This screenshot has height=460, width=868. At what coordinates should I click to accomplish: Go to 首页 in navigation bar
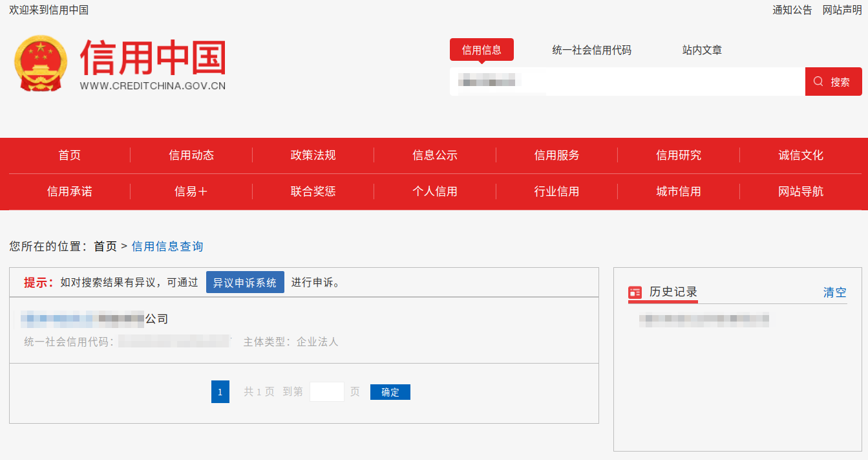click(69, 155)
